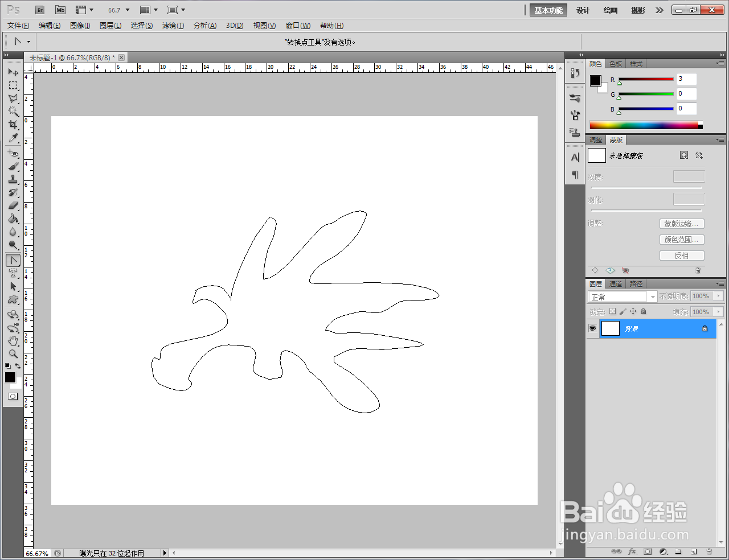Open the Character panel icon
The image size is (729, 560).
(x=575, y=158)
